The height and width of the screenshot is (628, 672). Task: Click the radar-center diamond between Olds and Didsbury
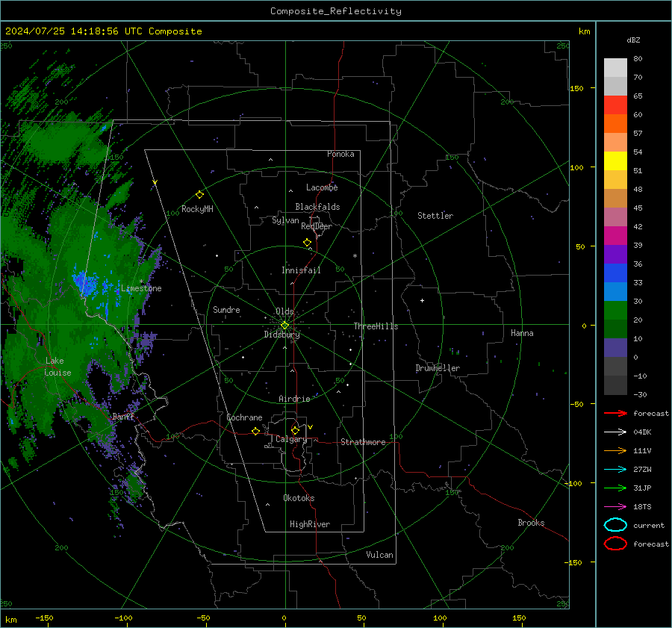coord(284,326)
